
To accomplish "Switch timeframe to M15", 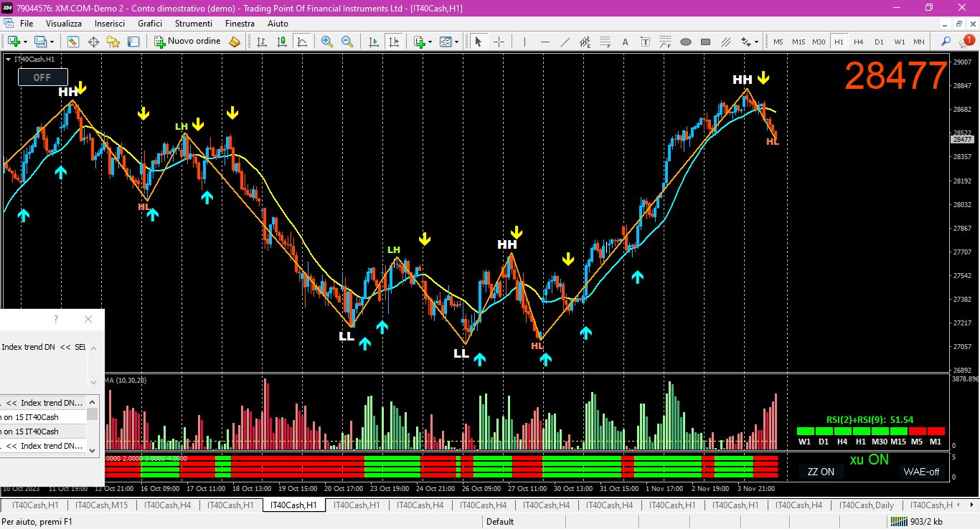I will pos(798,42).
